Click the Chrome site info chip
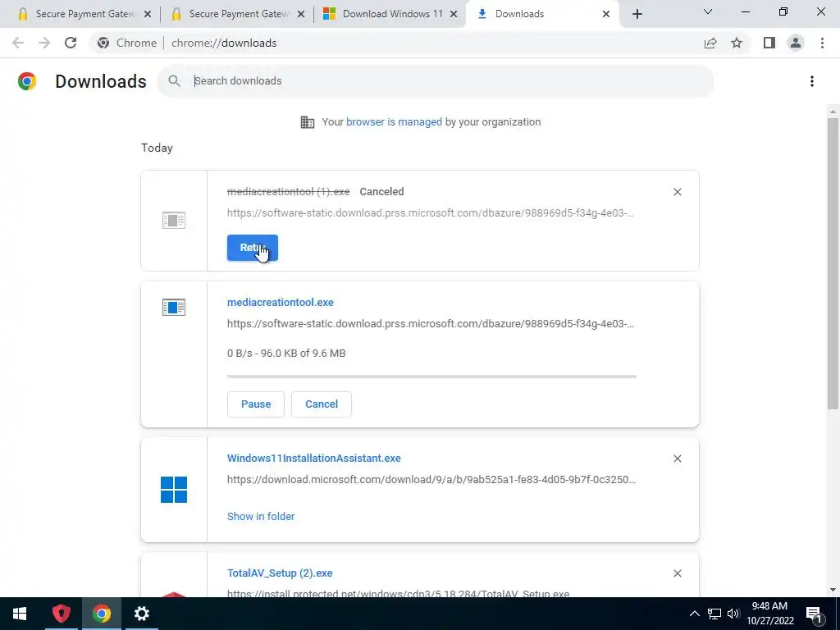 127,43
